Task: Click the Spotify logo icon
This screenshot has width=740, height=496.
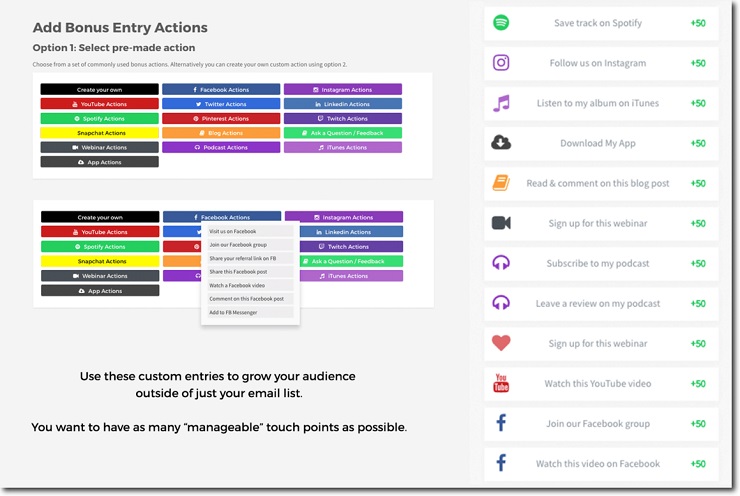Action: coord(501,22)
